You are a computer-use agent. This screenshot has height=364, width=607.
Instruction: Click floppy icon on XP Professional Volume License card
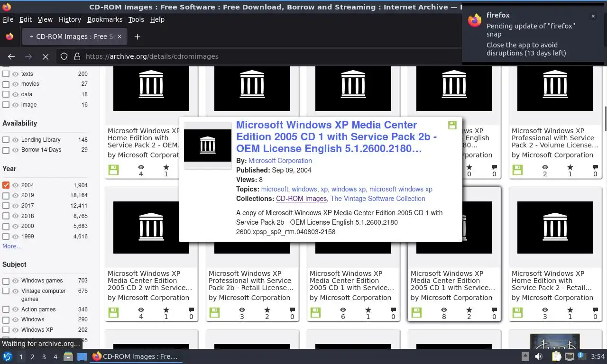517,170
